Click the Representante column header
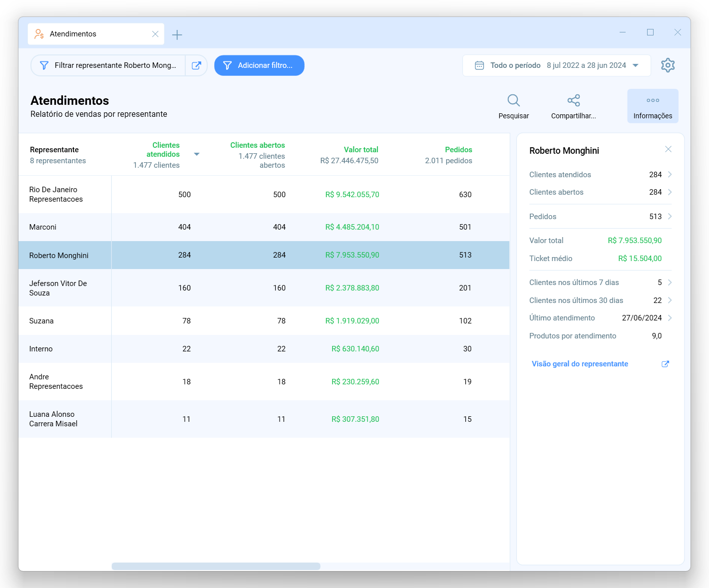Image resolution: width=709 pixels, height=588 pixels. coord(54,150)
